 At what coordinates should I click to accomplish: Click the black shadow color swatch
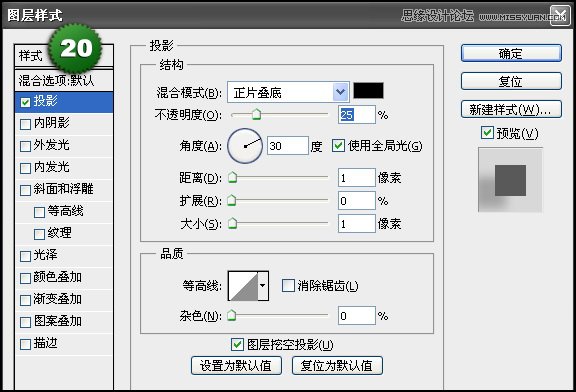tap(368, 90)
